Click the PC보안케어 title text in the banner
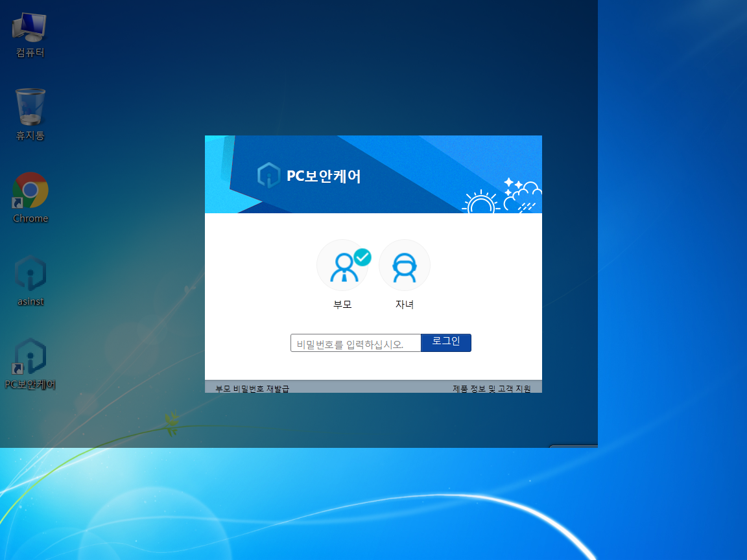Viewport: 747px width, 560px height. tap(324, 176)
